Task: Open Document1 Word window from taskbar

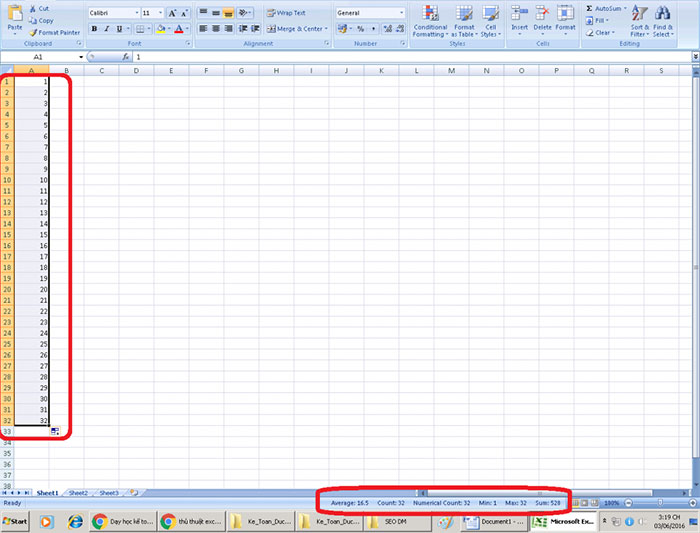Action: 494,521
